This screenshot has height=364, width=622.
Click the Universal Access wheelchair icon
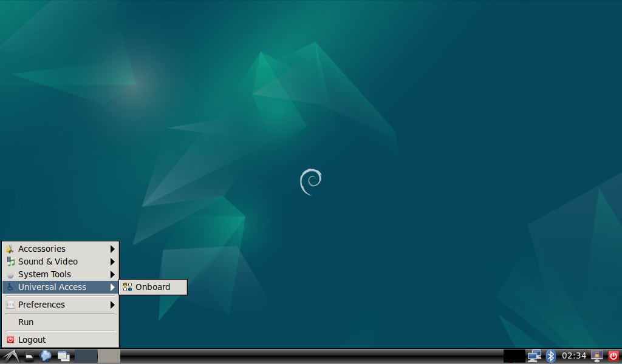click(10, 287)
